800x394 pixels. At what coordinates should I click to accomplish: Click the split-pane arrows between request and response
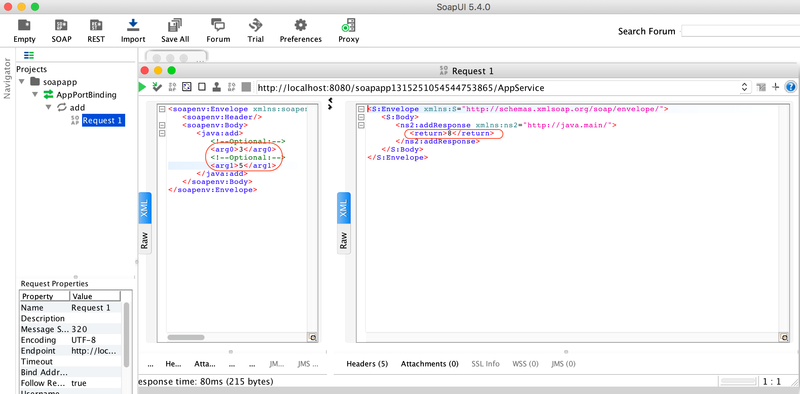coord(331,104)
